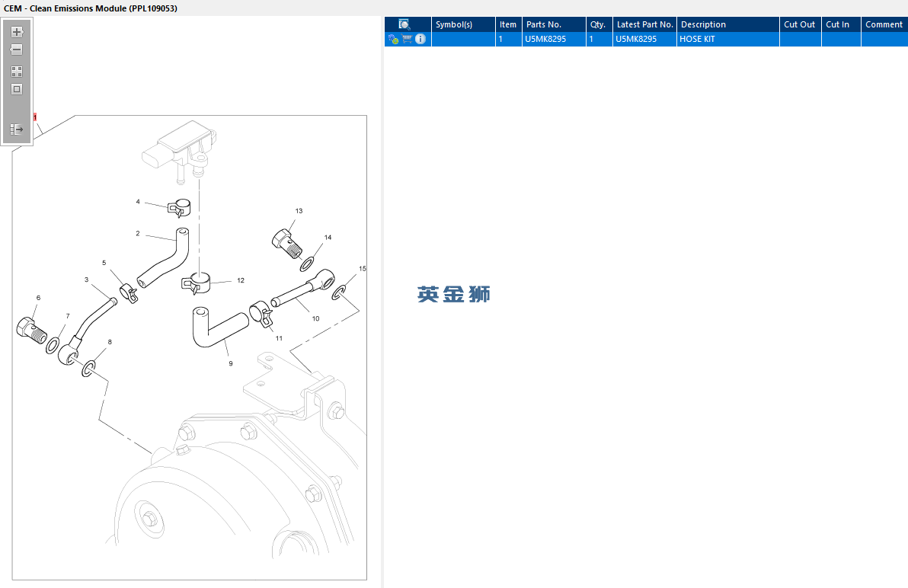Image resolution: width=908 pixels, height=588 pixels.
Task: Show info for U5MK8295 with the info icon
Action: pyautogui.click(x=420, y=39)
